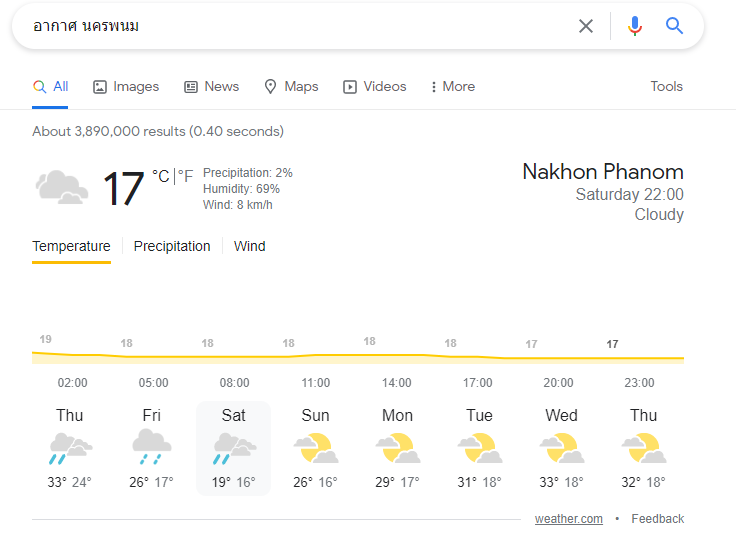Click Sunday's partly sunny icon
Screen dimensions: 736x540
(315, 448)
